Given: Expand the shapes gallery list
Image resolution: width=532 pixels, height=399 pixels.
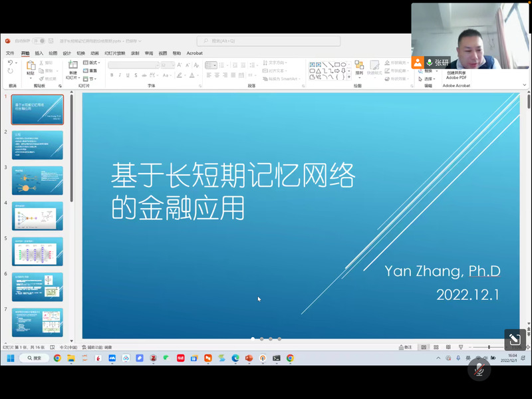Looking at the screenshot, I should [348, 77].
